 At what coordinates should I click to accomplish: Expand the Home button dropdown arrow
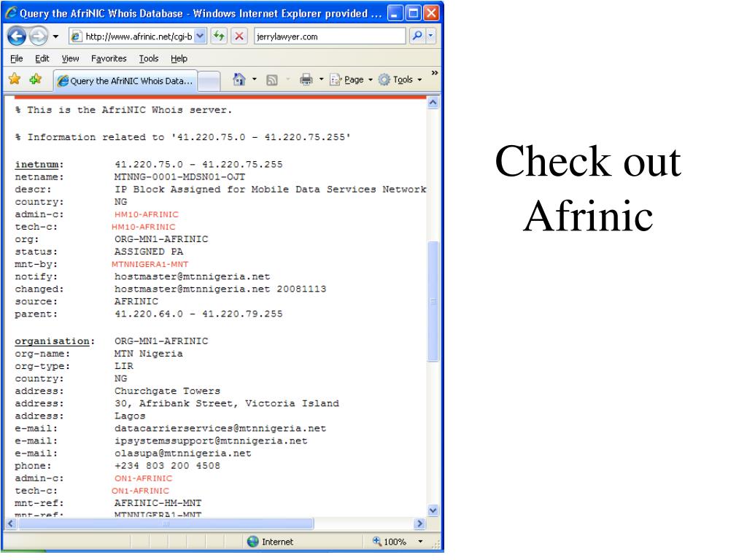255,79
